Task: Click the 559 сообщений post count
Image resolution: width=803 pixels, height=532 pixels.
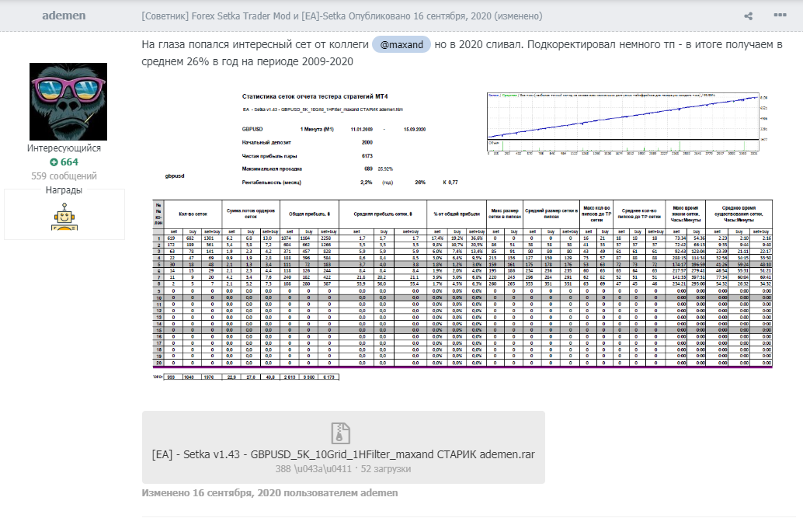Action: click(x=64, y=176)
